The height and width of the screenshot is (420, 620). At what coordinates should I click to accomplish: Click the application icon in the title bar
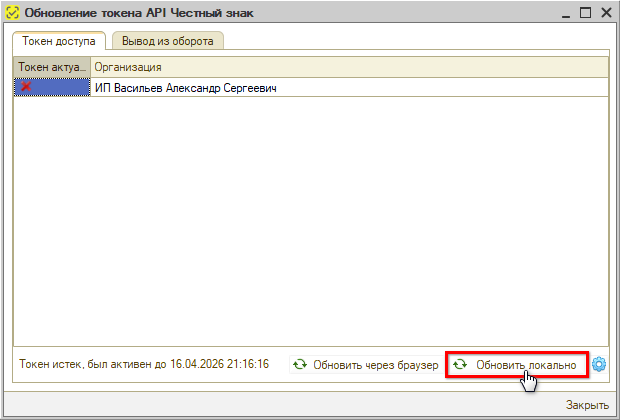tap(15, 12)
